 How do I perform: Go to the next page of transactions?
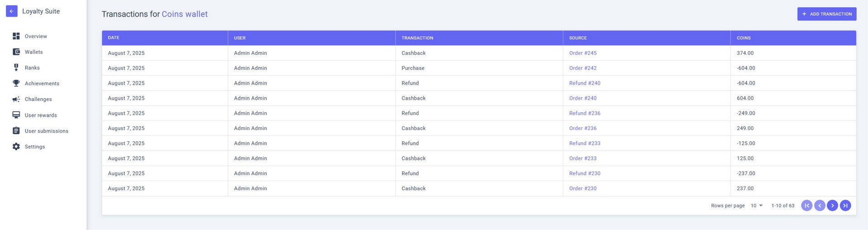832,206
